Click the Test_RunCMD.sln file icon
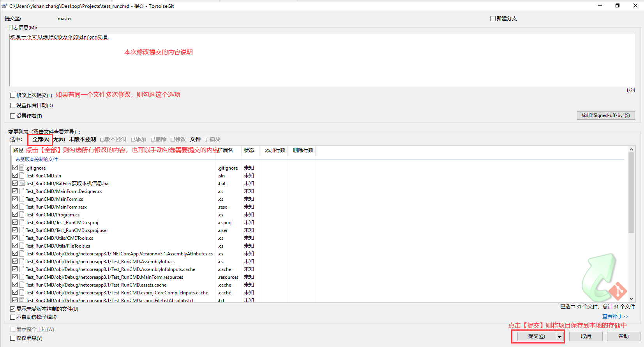This screenshot has width=644, height=347. pos(22,175)
